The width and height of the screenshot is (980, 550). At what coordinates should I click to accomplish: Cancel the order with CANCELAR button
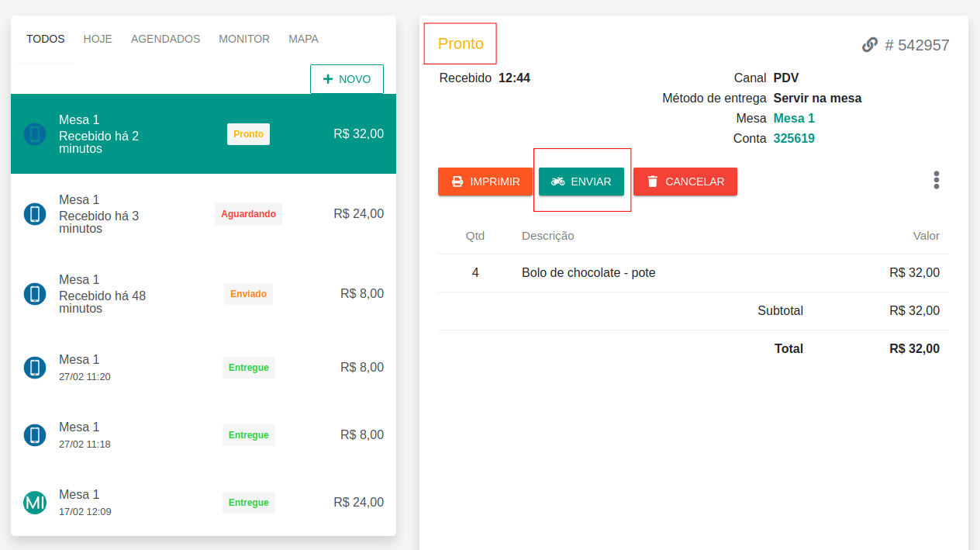tap(685, 182)
